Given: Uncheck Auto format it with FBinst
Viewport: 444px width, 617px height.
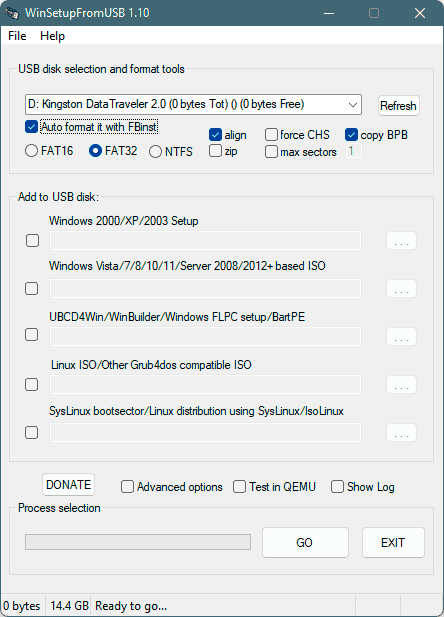Looking at the screenshot, I should pos(31,127).
